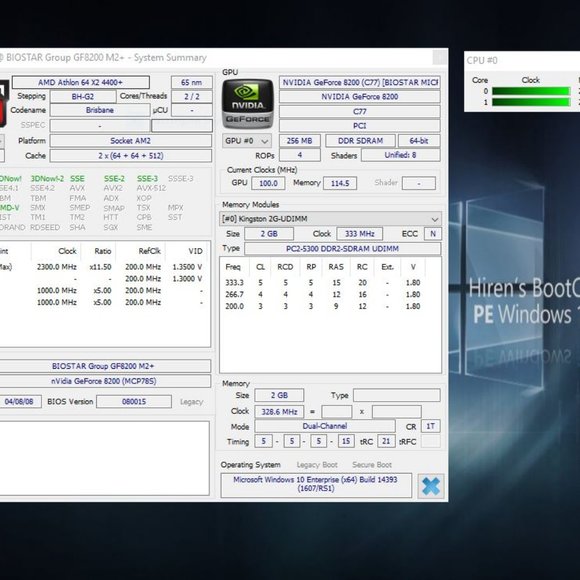Open the GPU #0 selector dropdown
This screenshot has height=580, width=580.
247,141
